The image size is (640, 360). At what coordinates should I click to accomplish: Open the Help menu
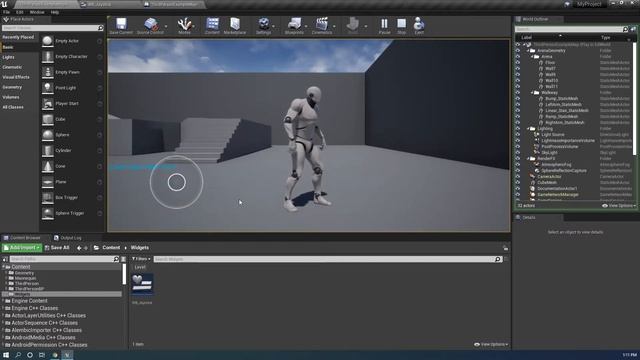55,12
